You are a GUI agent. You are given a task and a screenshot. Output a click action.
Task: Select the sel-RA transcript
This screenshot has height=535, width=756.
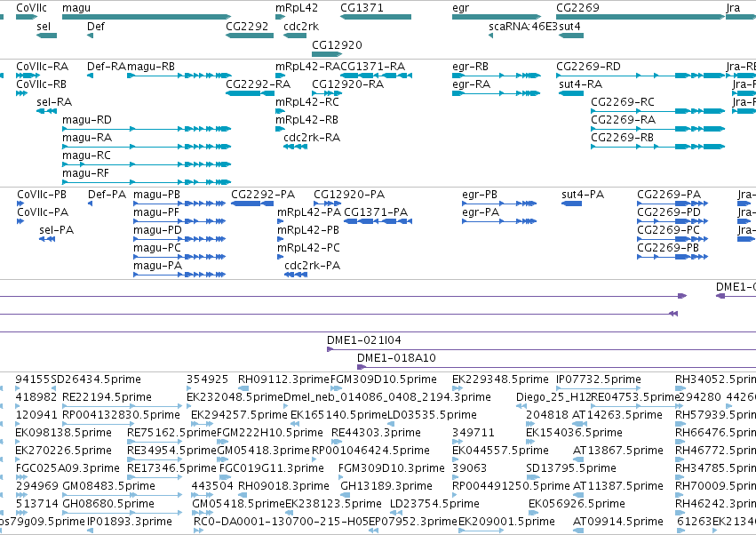(x=47, y=111)
